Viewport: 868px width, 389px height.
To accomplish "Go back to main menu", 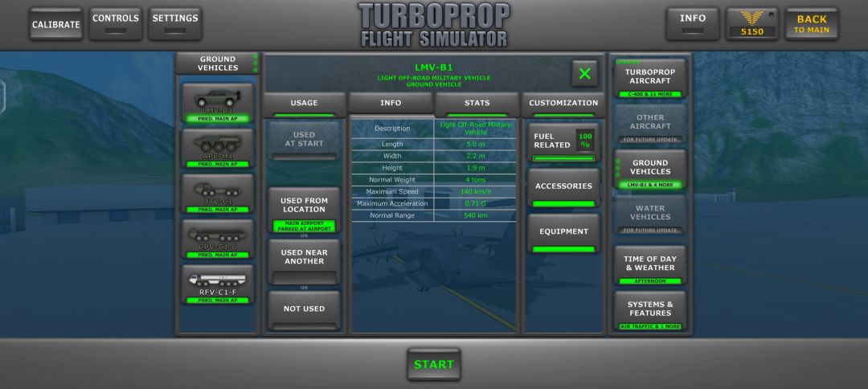I will pos(812,24).
